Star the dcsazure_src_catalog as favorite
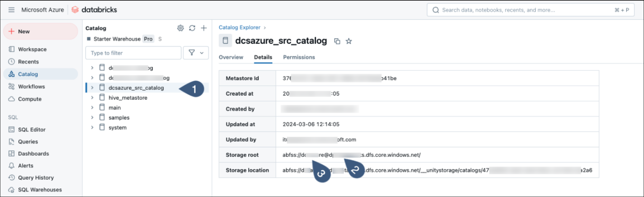This screenshot has width=644, height=197. pyautogui.click(x=348, y=41)
